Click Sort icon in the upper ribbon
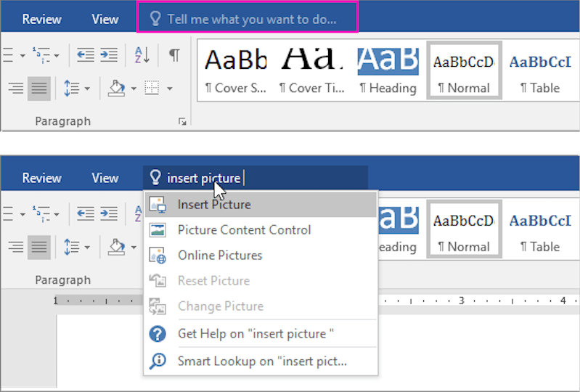This screenshot has height=392, width=580. (x=142, y=56)
